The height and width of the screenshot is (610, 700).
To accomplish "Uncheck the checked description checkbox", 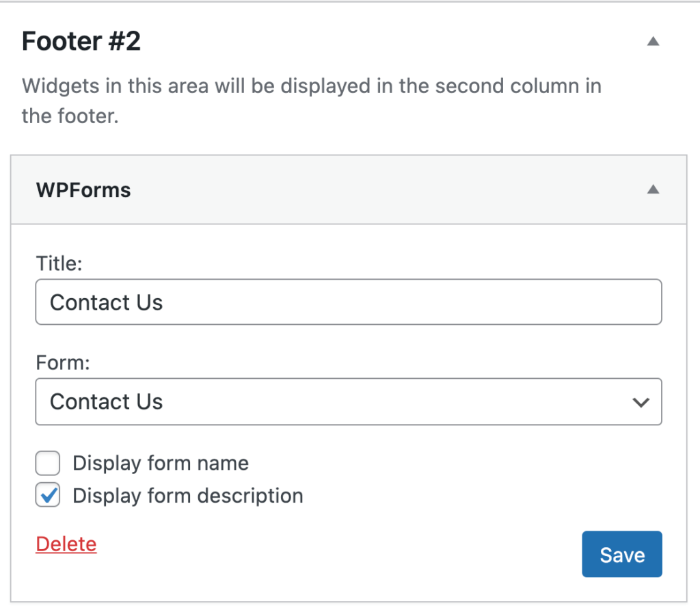I will [x=47, y=495].
